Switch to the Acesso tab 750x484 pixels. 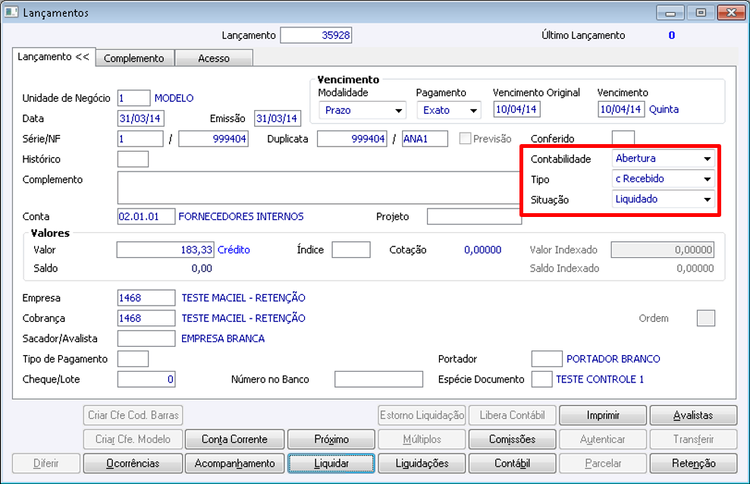click(214, 58)
